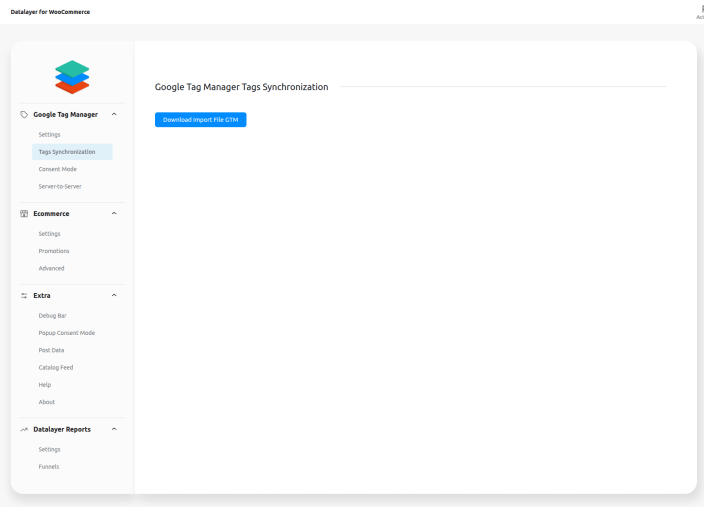Go to Post Data page
The image size is (704, 507).
tap(51, 350)
